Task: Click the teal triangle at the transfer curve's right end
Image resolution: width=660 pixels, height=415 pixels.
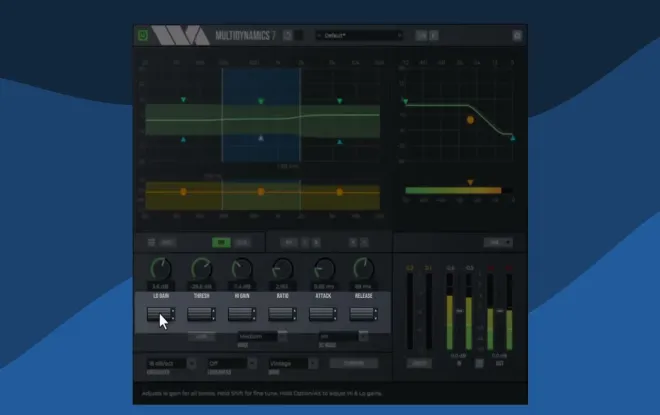Action: pos(513,138)
